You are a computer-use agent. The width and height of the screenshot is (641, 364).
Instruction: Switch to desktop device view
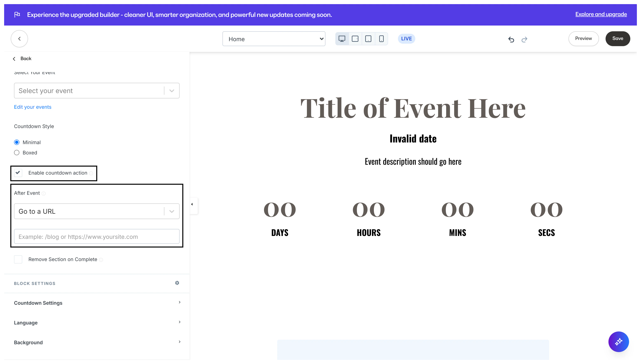pos(342,39)
